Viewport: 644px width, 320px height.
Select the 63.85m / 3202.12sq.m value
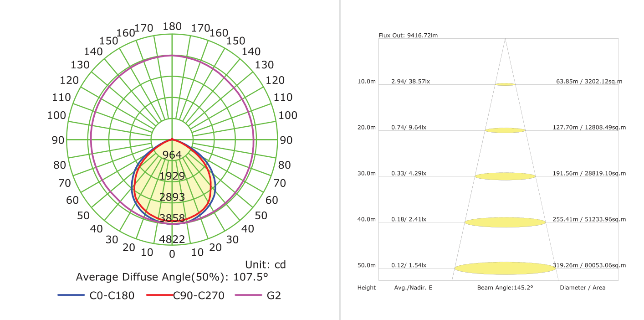pyautogui.click(x=589, y=82)
